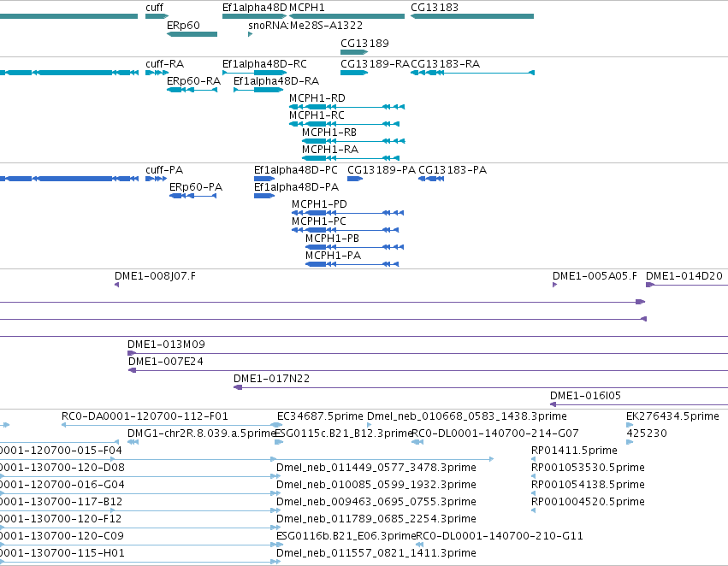728x566 pixels.
Task: Click the EST label ending 120700-016-G04
Action: click(x=62, y=486)
